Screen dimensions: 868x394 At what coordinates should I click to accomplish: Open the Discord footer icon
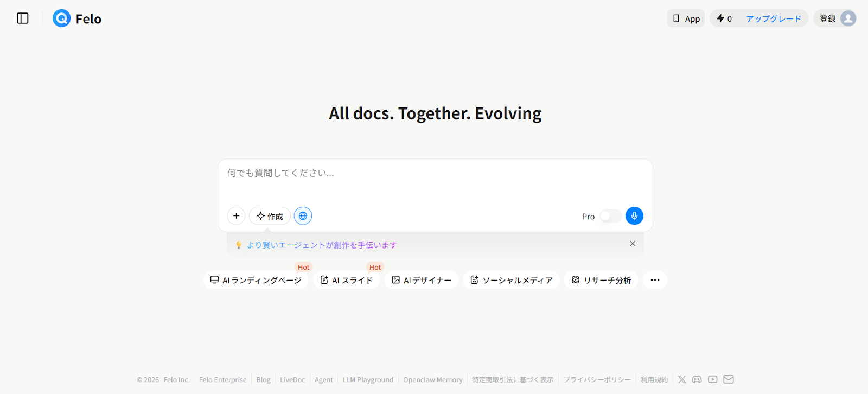point(697,379)
